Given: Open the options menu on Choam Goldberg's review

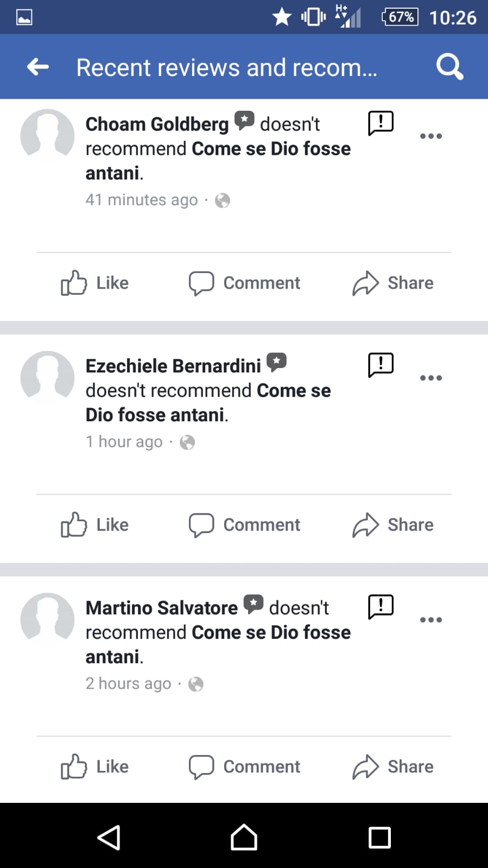Looking at the screenshot, I should 431,136.
